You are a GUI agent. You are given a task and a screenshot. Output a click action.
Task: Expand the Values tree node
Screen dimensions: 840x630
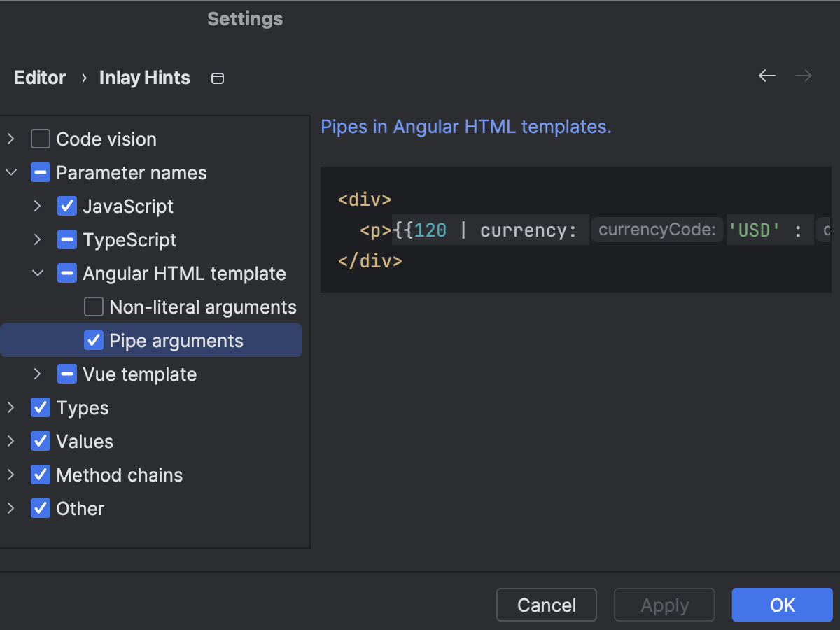coord(10,441)
